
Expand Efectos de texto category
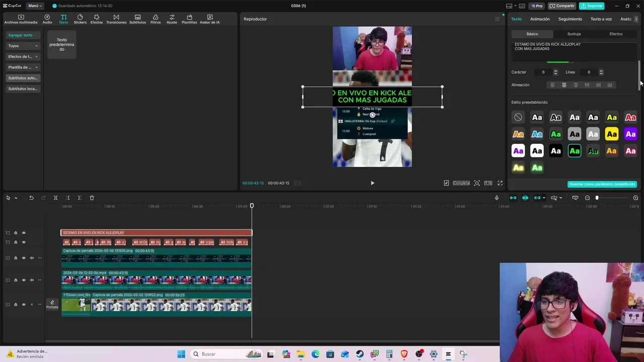pyautogui.click(x=23, y=56)
